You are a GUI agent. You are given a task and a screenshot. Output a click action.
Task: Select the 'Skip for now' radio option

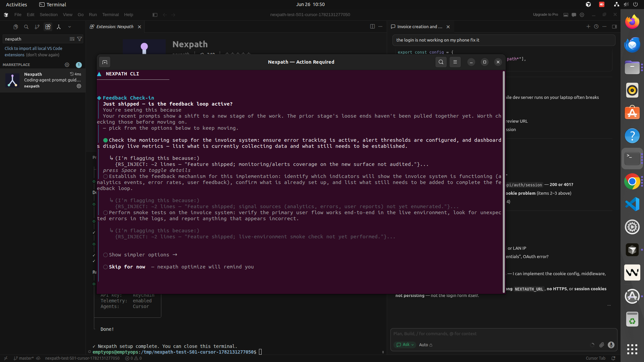[x=105, y=267]
